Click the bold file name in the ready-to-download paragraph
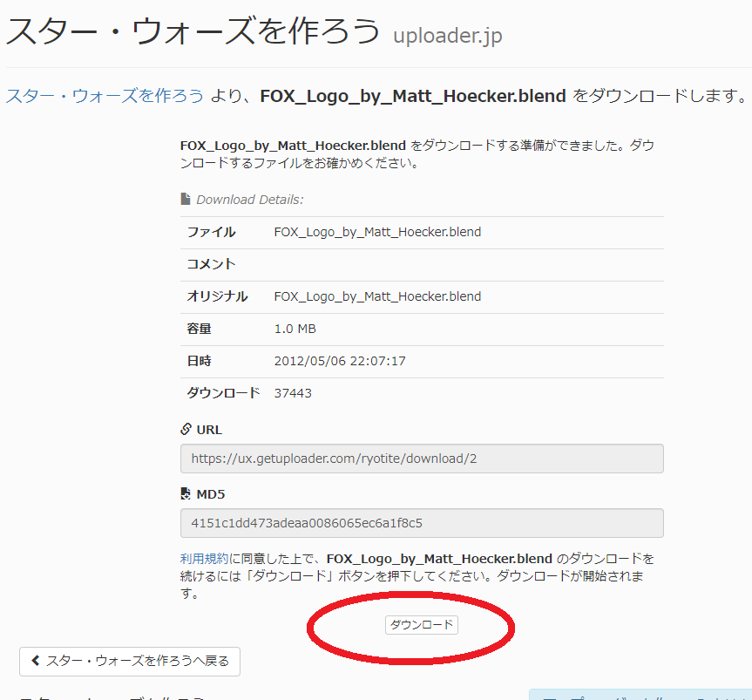This screenshot has width=752, height=700. point(293,146)
